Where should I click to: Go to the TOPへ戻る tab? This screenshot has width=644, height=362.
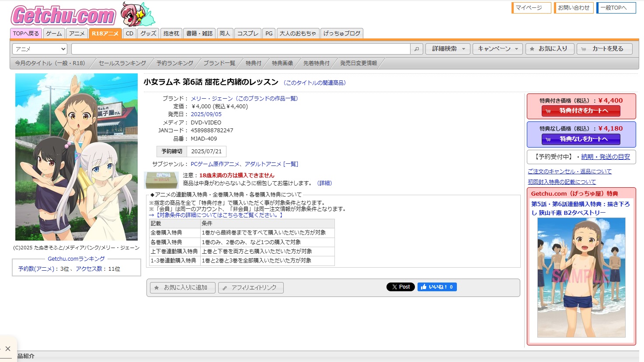coord(26,34)
